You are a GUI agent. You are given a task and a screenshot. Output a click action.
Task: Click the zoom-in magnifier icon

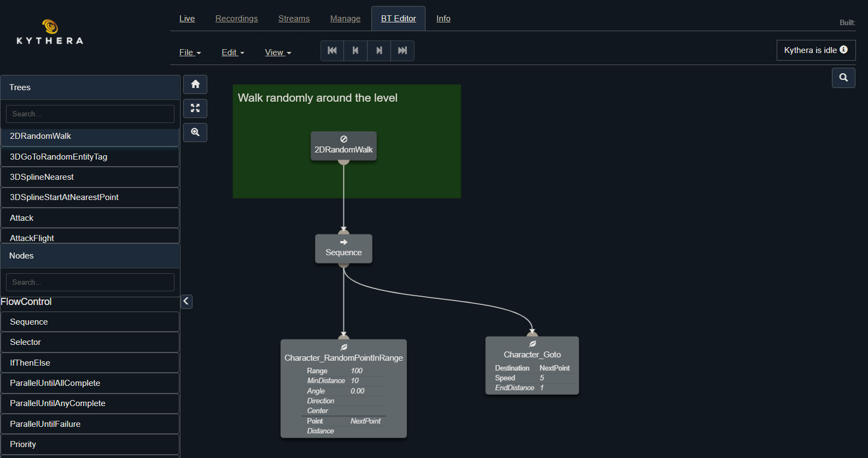[x=195, y=132]
